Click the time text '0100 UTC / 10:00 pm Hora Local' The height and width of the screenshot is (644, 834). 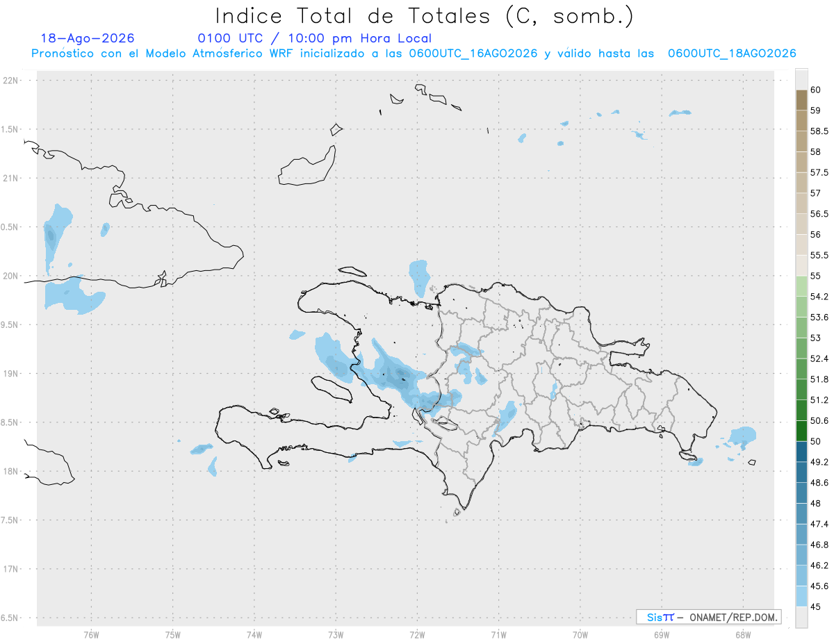coord(315,38)
